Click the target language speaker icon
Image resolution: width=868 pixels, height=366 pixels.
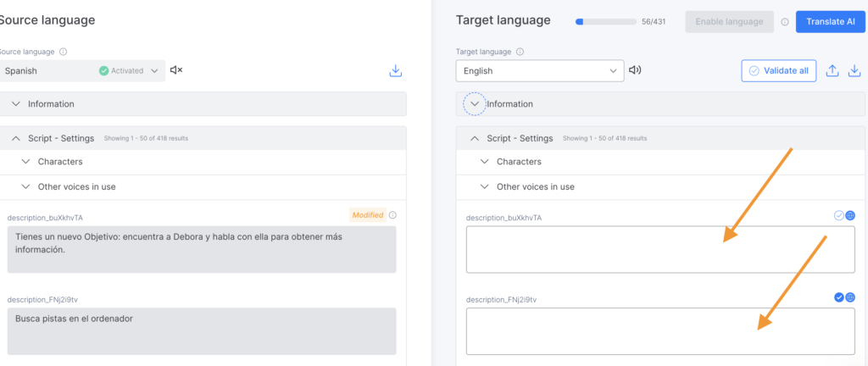636,71
